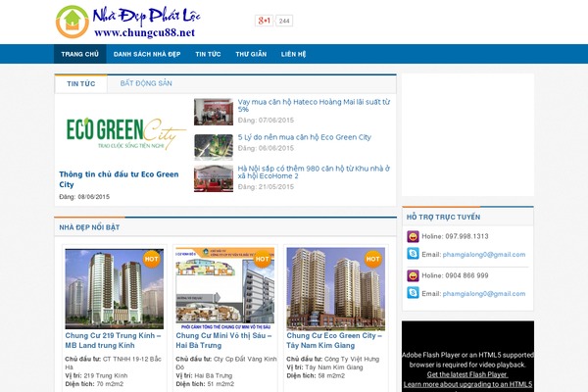Click www.chungcu88.net site address text
This screenshot has width=588, height=392.
pos(145,32)
